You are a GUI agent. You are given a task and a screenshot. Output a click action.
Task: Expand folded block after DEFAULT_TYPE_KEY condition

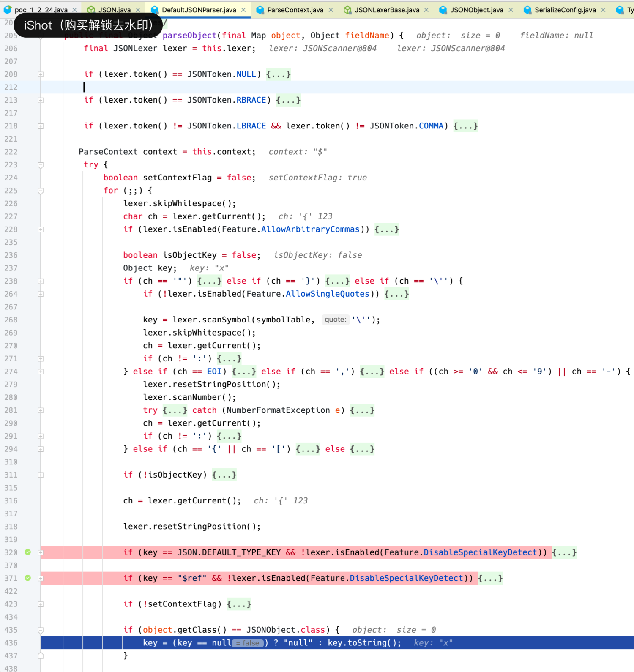(564, 552)
